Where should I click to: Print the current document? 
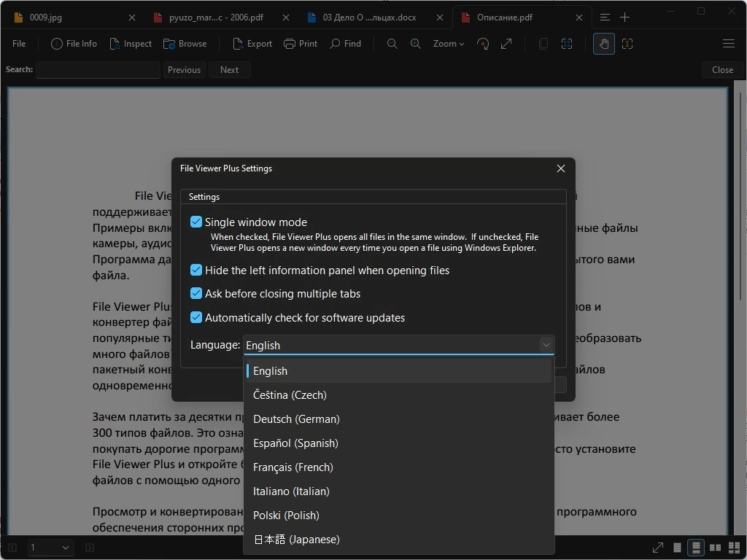(x=301, y=44)
